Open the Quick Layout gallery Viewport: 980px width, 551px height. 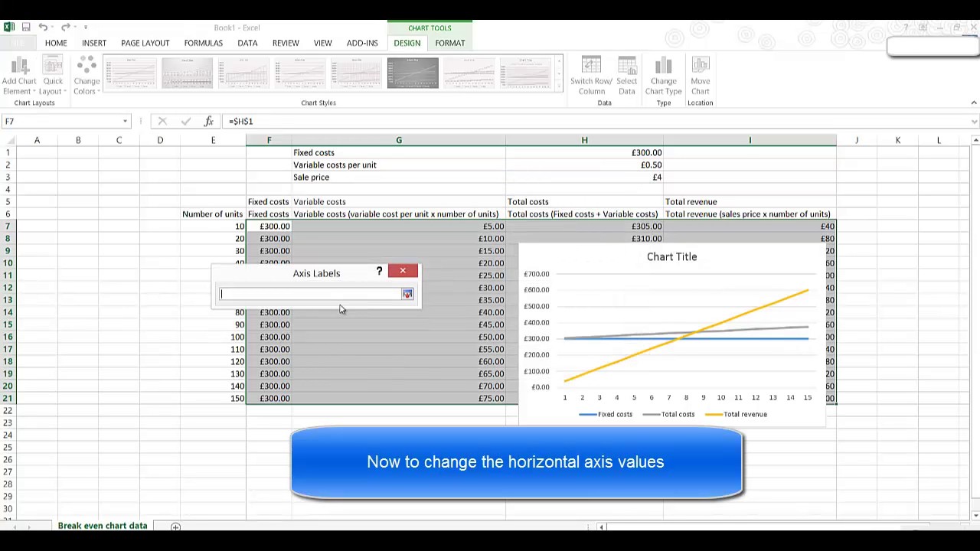[x=53, y=76]
